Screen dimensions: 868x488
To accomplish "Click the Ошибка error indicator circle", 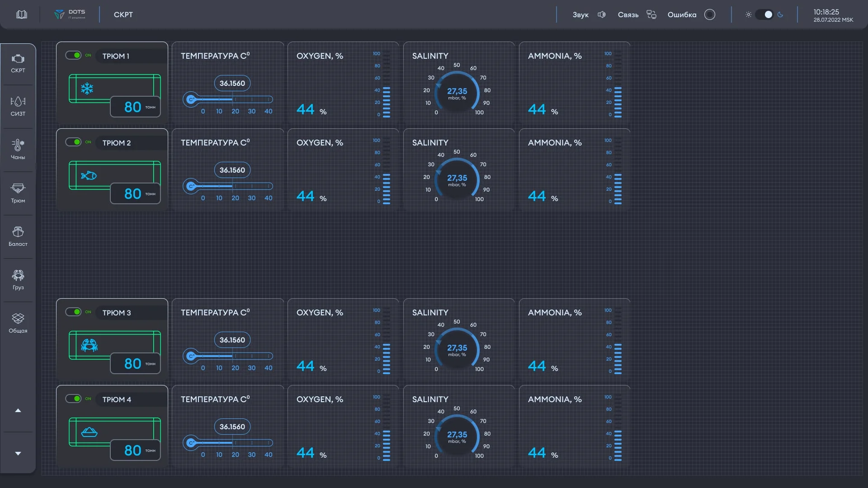I will point(710,14).
